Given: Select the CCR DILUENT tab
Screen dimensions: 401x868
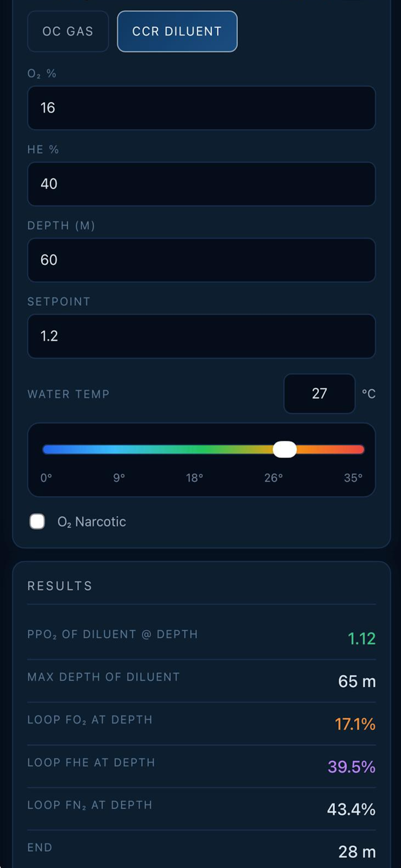Looking at the screenshot, I should [177, 32].
